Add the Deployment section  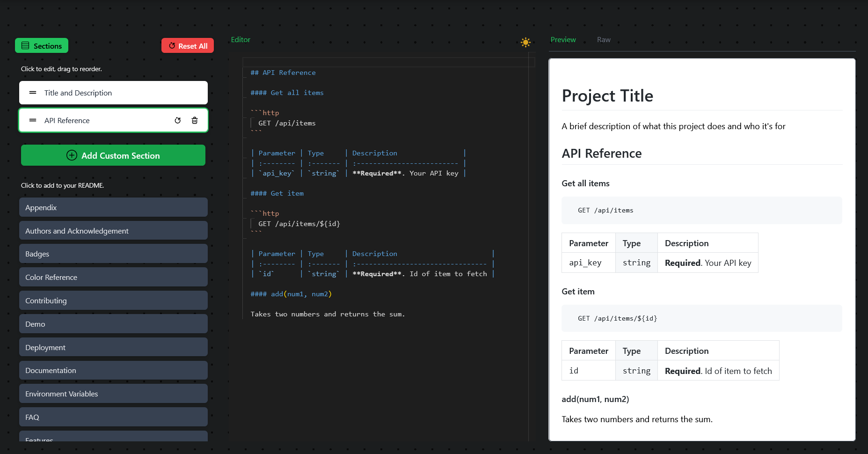click(x=113, y=347)
